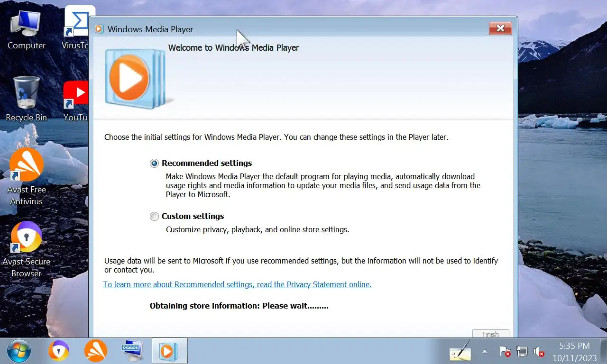Viewport: 607px width, 364px height.
Task: Open Avast Secure Browser from taskbar
Action: (x=59, y=351)
